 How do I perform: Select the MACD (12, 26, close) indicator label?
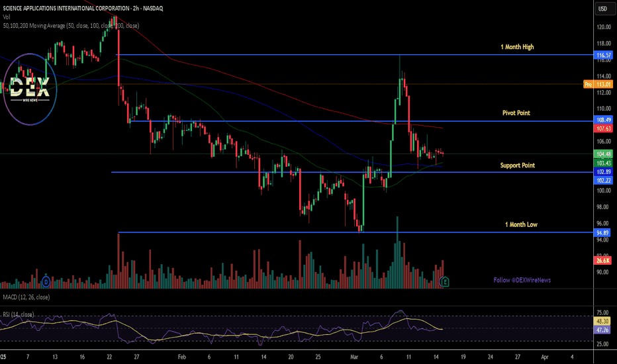(26, 297)
